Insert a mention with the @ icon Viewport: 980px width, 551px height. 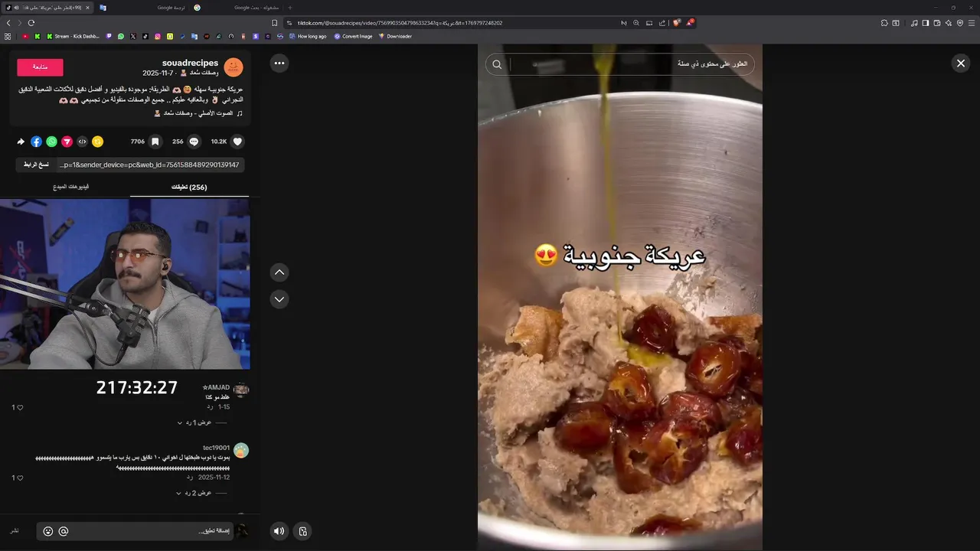click(x=64, y=531)
